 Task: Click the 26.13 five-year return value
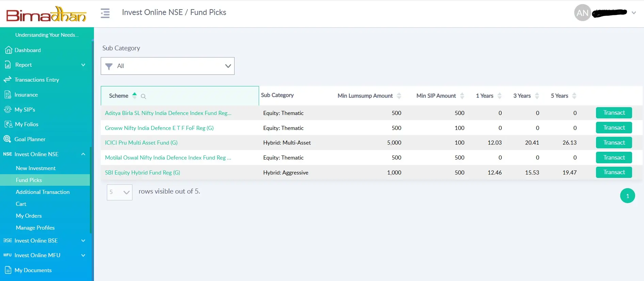(569, 143)
